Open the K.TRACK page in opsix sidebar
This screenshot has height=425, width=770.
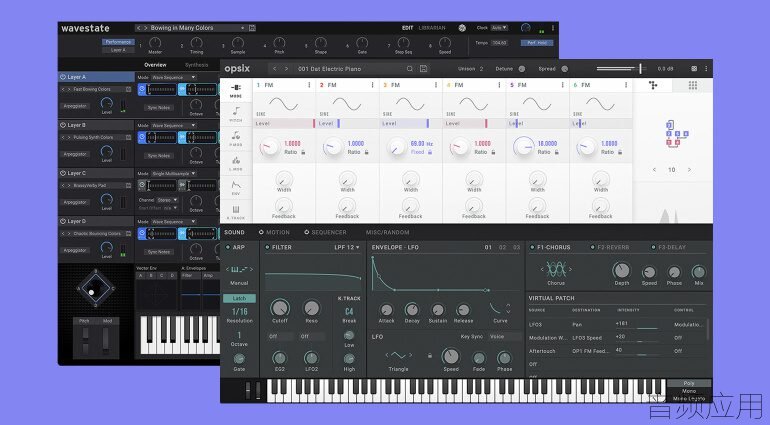(x=236, y=212)
